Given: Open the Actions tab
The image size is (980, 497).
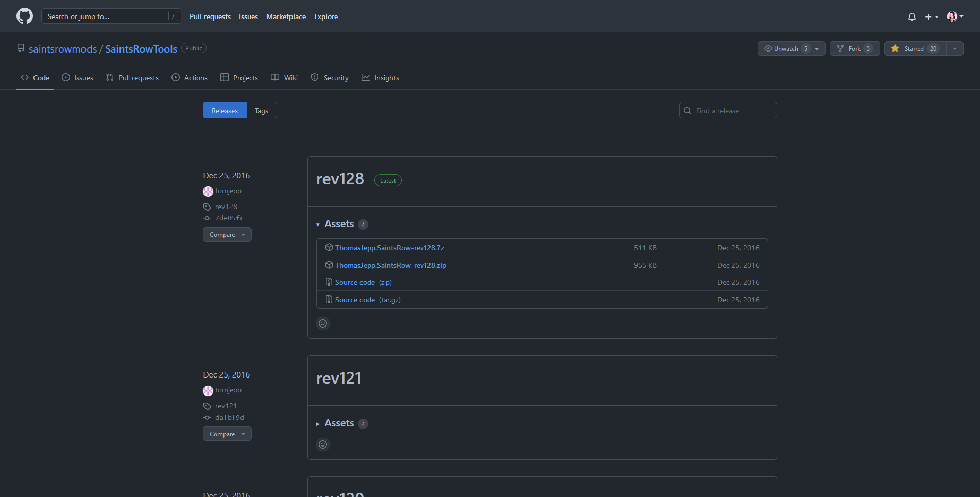Looking at the screenshot, I should pos(190,78).
